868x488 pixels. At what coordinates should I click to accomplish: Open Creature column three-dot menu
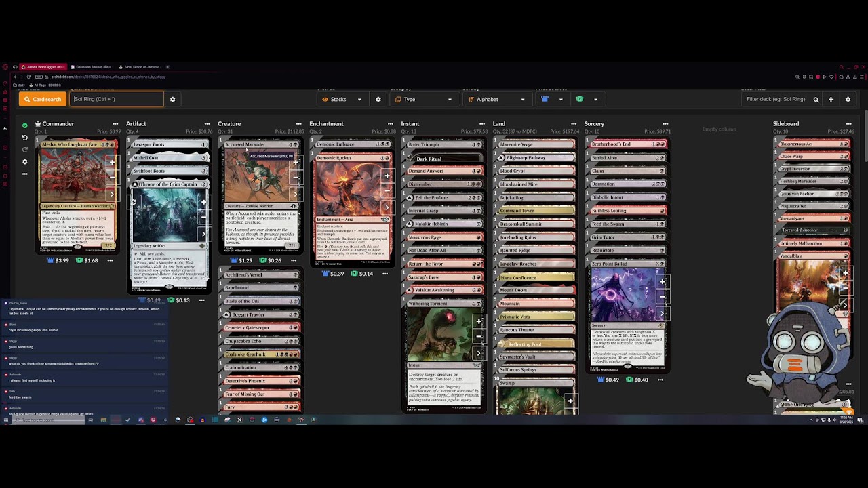pyautogui.click(x=298, y=124)
